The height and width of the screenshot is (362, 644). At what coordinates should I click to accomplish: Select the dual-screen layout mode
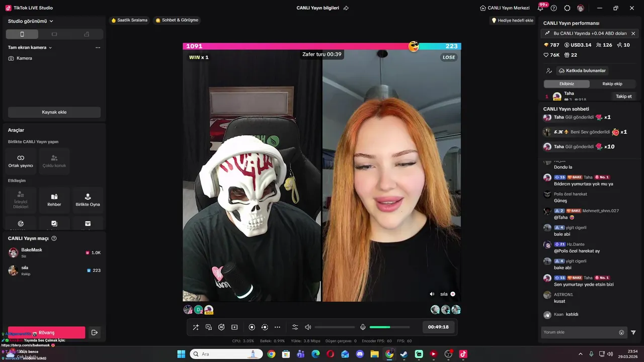click(x=87, y=34)
